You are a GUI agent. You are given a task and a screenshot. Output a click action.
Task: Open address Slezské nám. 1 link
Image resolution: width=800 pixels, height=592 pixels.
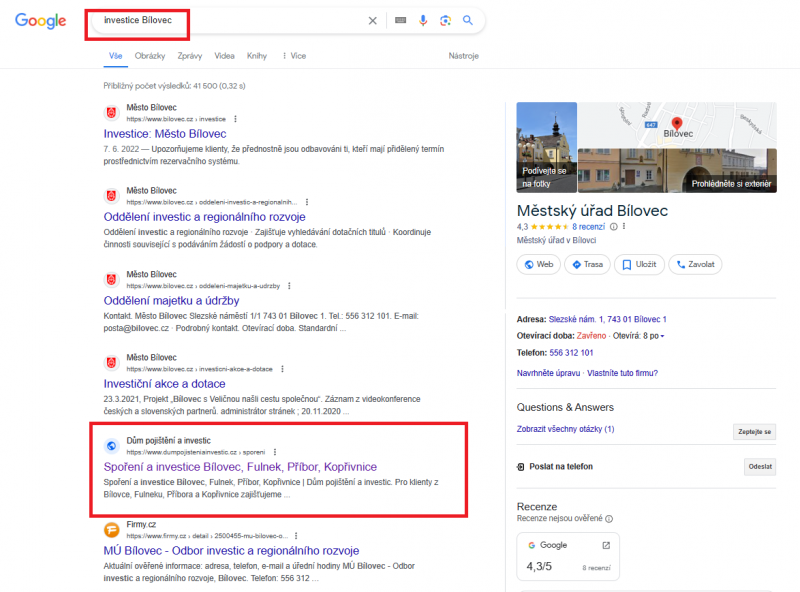pos(607,319)
